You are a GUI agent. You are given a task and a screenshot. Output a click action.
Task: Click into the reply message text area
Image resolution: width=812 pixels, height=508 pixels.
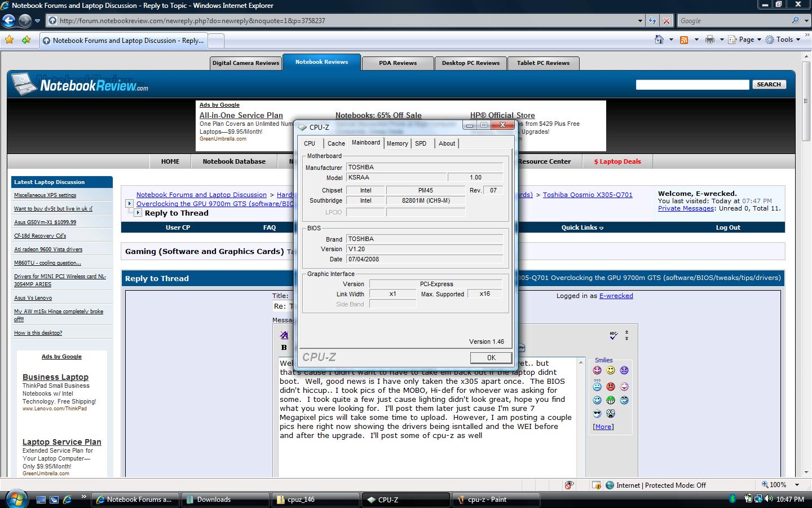[x=427, y=417]
